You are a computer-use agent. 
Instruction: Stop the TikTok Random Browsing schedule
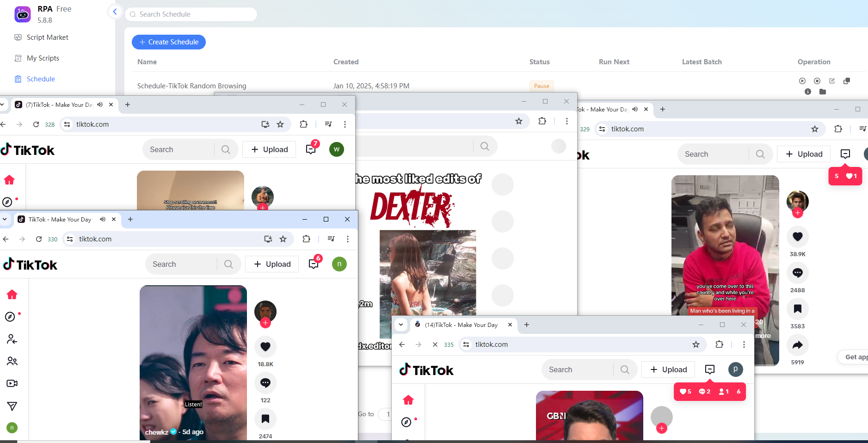tap(817, 81)
